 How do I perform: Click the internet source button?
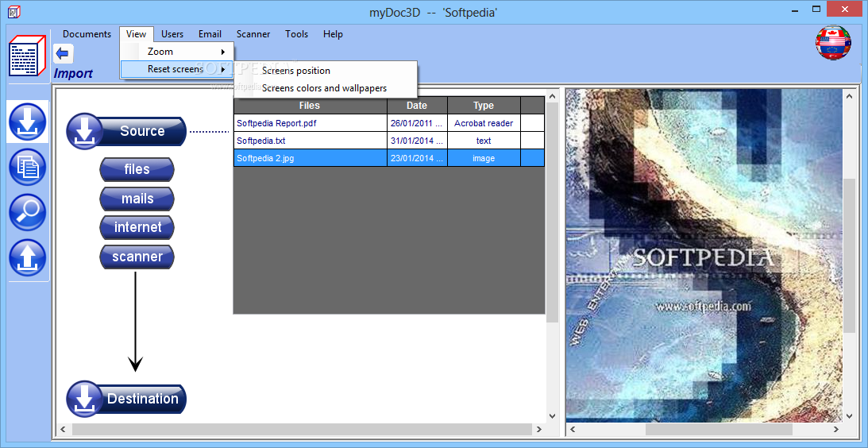click(x=137, y=227)
